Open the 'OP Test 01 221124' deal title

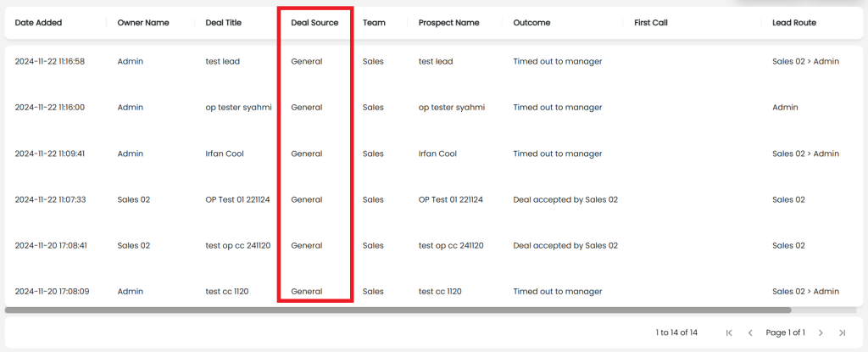click(237, 199)
